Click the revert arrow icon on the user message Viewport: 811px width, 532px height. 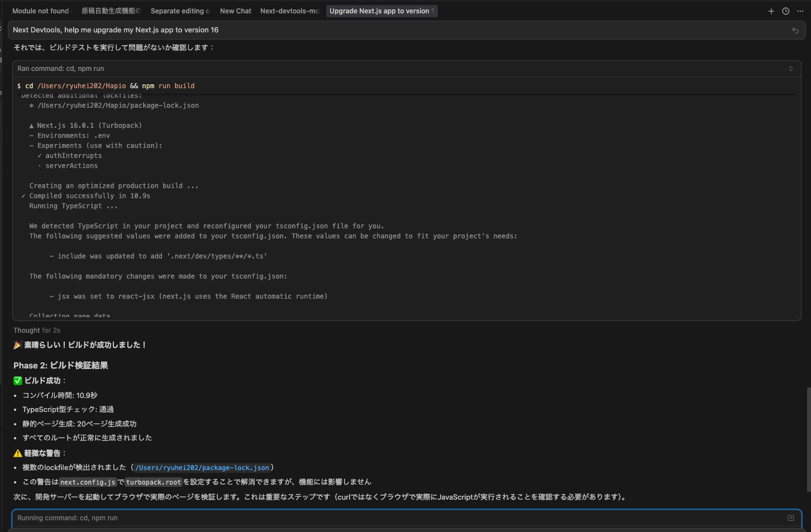[795, 31]
